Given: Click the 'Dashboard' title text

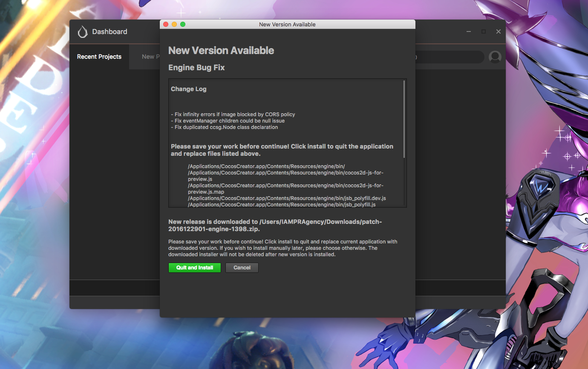Looking at the screenshot, I should (x=110, y=32).
